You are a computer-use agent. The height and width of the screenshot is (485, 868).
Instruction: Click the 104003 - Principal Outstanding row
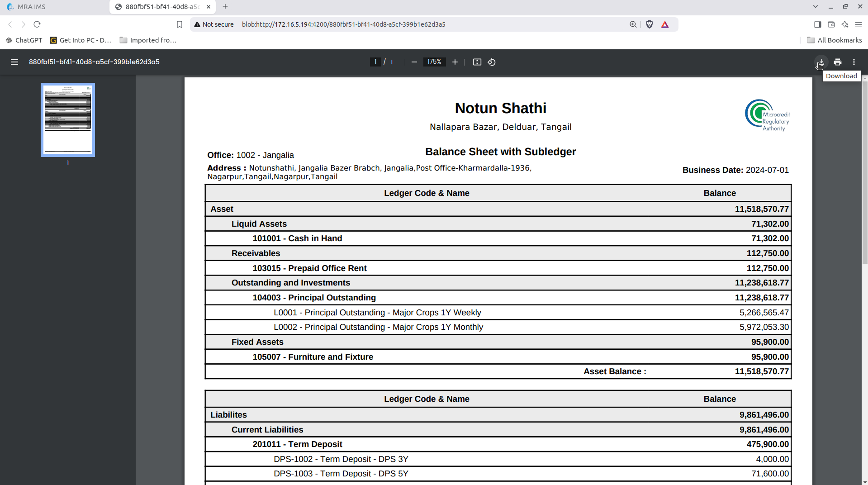pyautogui.click(x=498, y=298)
